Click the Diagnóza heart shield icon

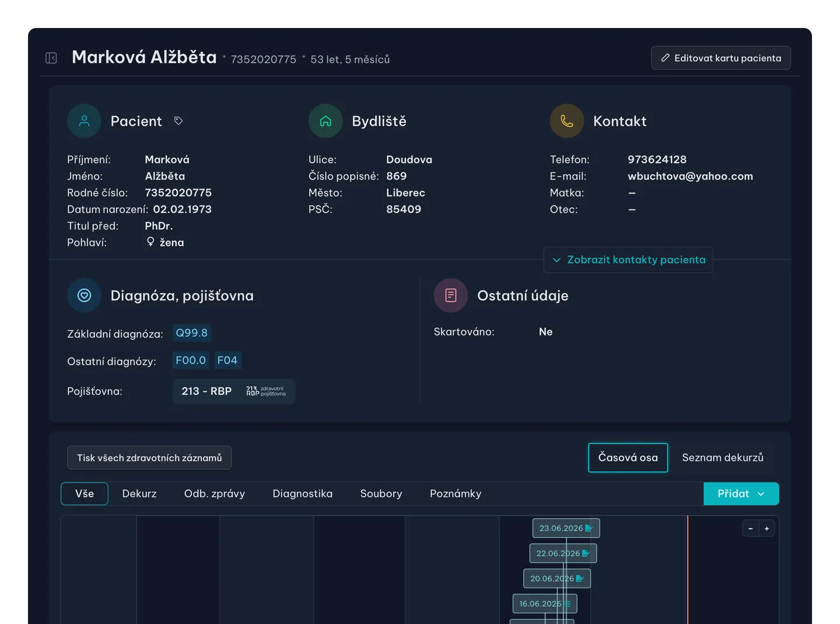tap(85, 295)
